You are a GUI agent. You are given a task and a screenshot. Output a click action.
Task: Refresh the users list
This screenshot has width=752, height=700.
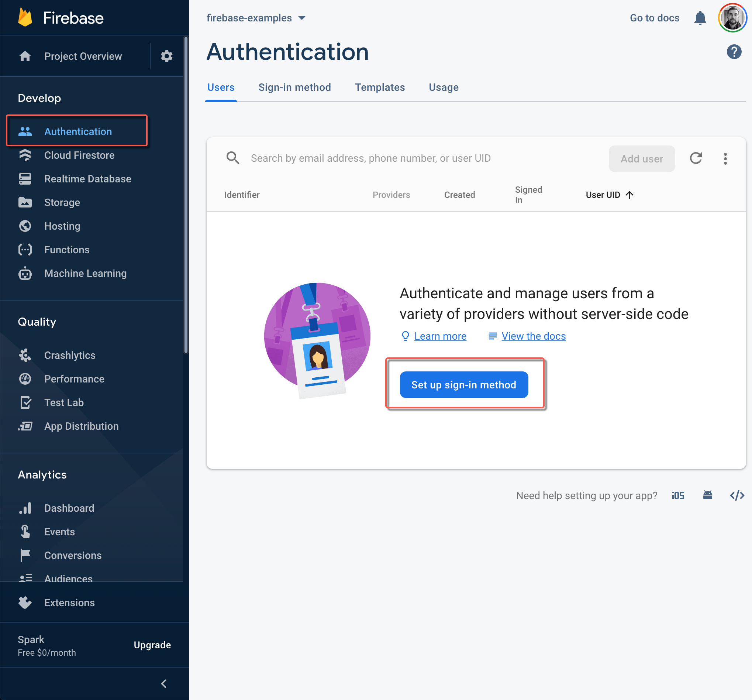tap(696, 158)
